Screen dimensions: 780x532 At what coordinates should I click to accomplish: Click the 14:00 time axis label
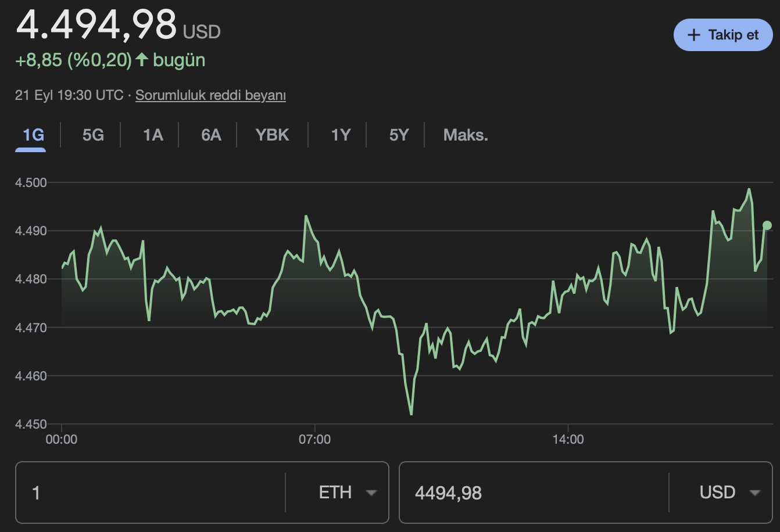click(x=568, y=440)
